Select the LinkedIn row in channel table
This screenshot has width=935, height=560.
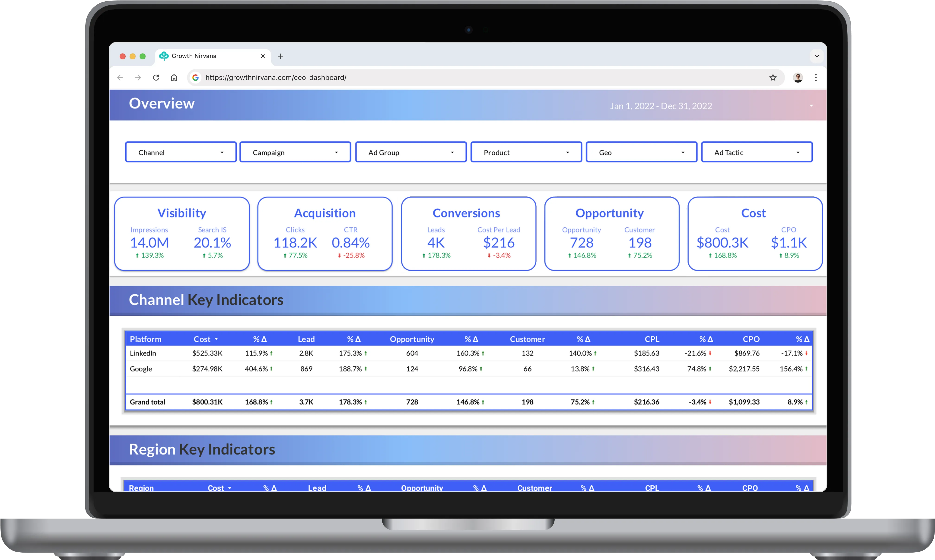[x=143, y=353]
